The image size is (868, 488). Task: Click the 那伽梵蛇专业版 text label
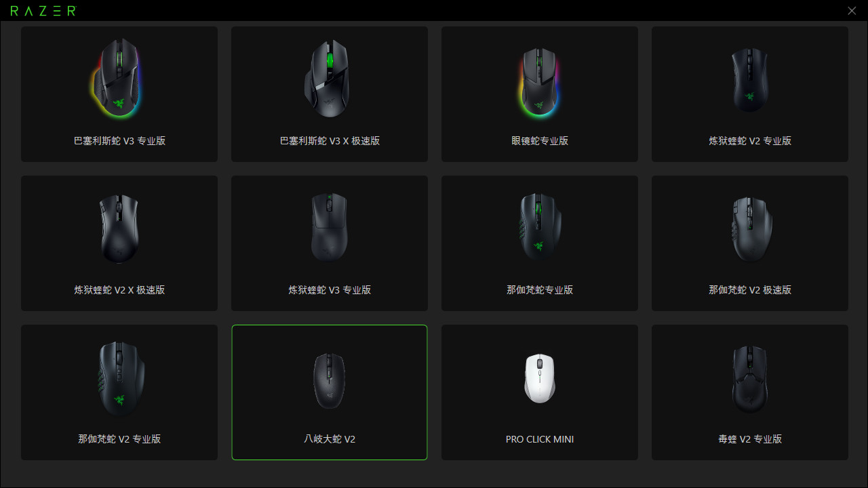(x=540, y=290)
